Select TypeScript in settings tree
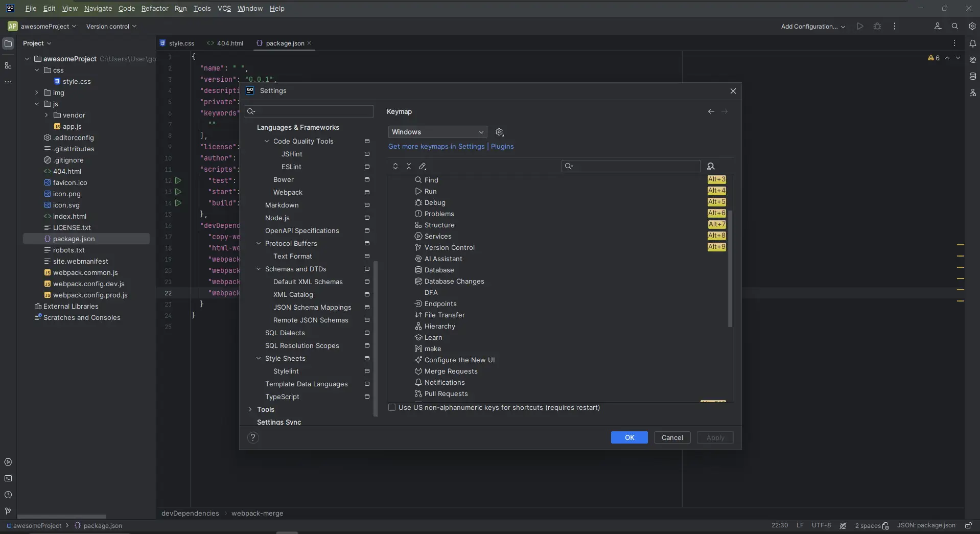 [282, 397]
